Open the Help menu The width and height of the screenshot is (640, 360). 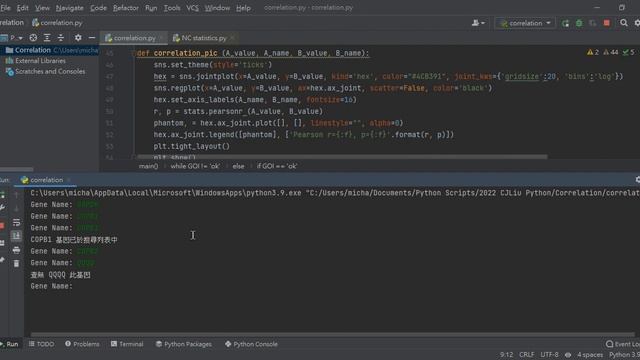click(x=243, y=8)
